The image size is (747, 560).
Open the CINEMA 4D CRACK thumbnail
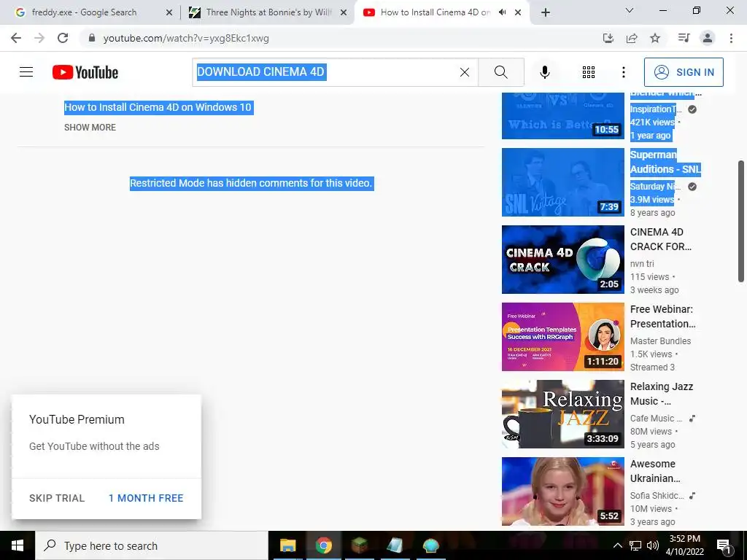tap(562, 260)
